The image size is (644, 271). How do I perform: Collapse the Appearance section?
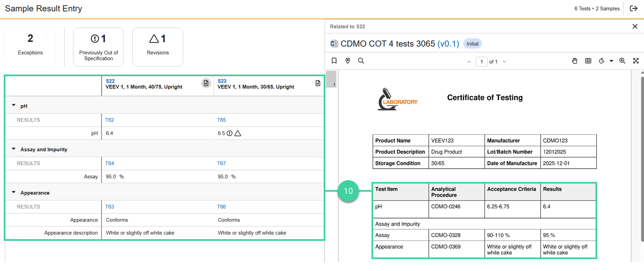14,192
